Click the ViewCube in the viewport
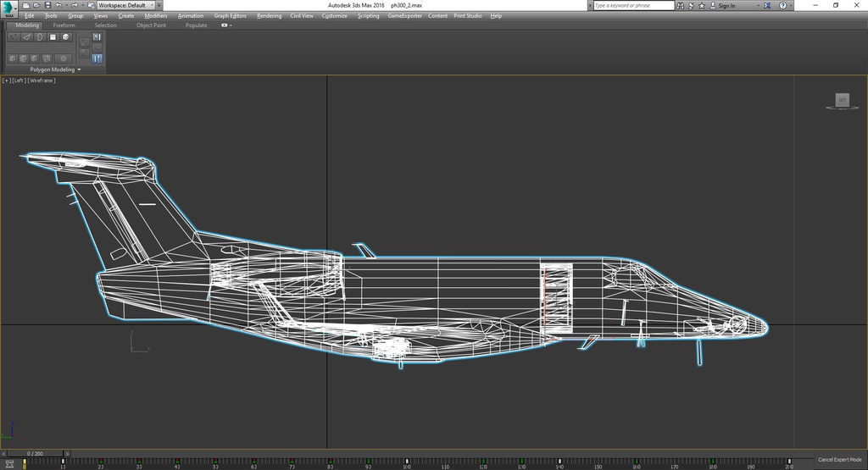The image size is (868, 470). coord(842,101)
